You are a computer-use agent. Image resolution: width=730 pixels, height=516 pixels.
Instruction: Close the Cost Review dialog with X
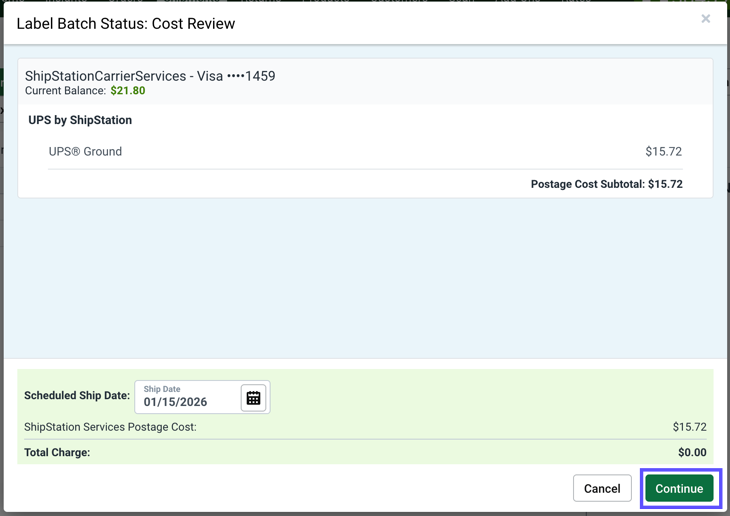pyautogui.click(x=706, y=19)
